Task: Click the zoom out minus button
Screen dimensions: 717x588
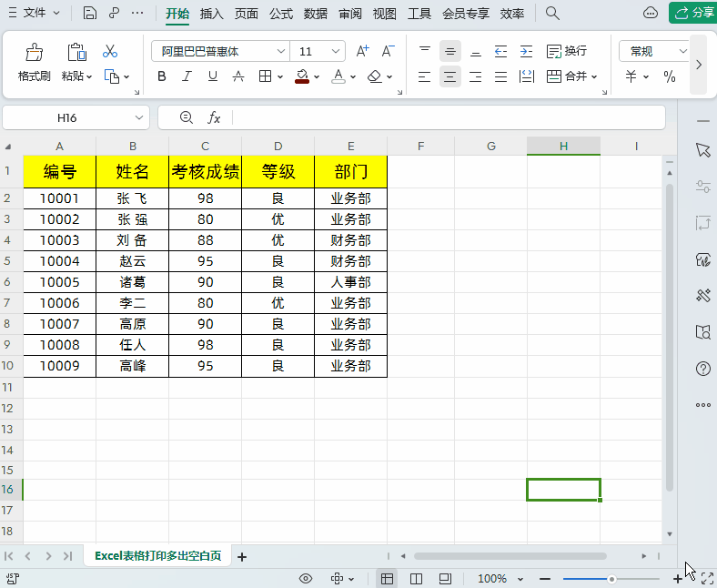Action: (545, 579)
